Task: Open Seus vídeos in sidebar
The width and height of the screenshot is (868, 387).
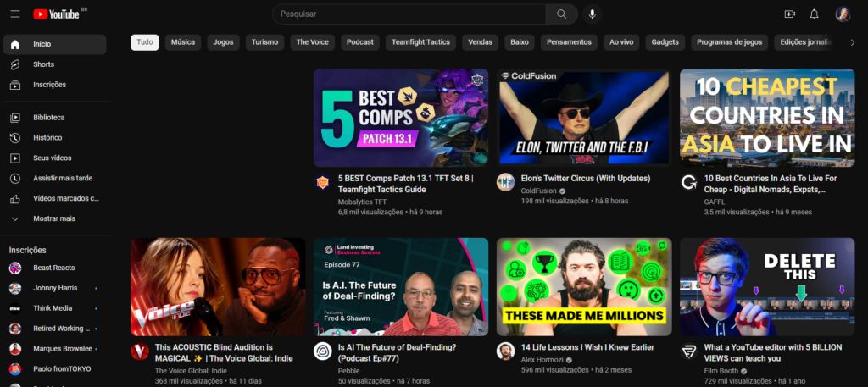Action: pos(55,158)
